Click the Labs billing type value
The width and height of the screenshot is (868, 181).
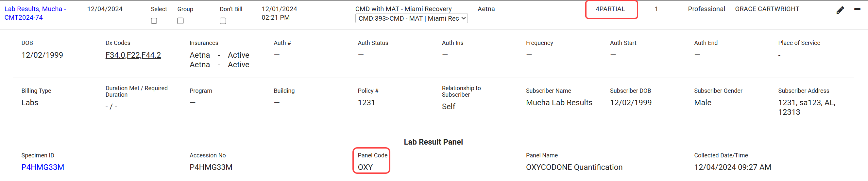click(30, 103)
